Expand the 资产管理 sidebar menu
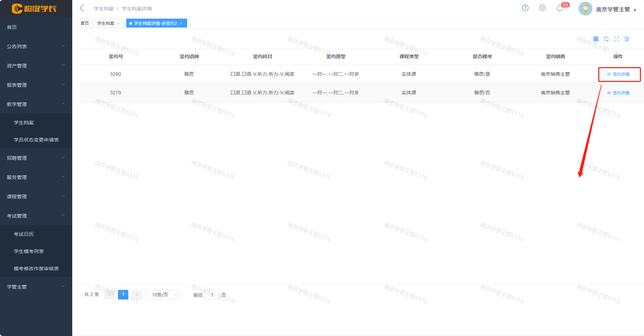Image resolution: width=644 pixels, height=336 pixels. click(36, 66)
